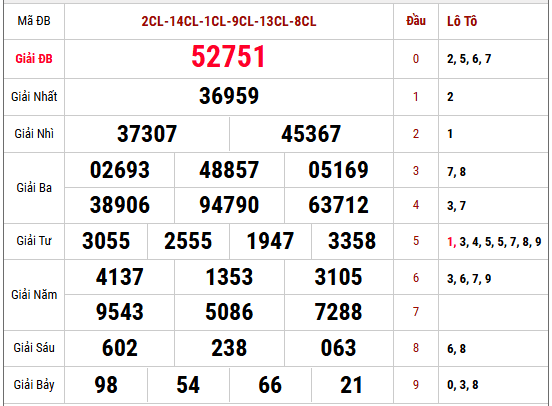Click the Đầu column header
The image size is (552, 406).
(416, 21)
